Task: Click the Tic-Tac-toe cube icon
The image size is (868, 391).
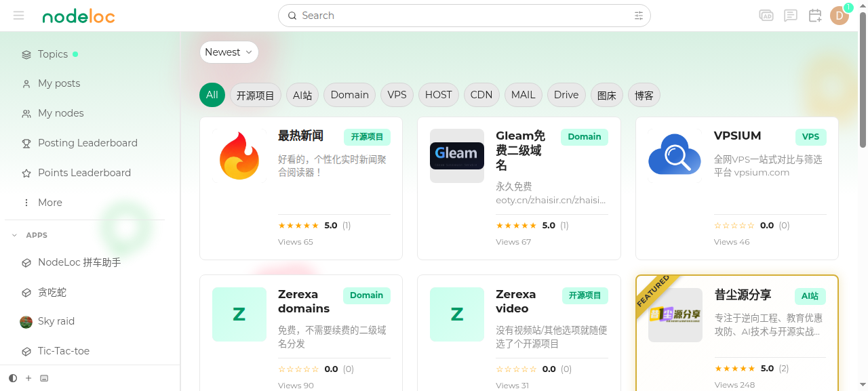Action: (26, 352)
